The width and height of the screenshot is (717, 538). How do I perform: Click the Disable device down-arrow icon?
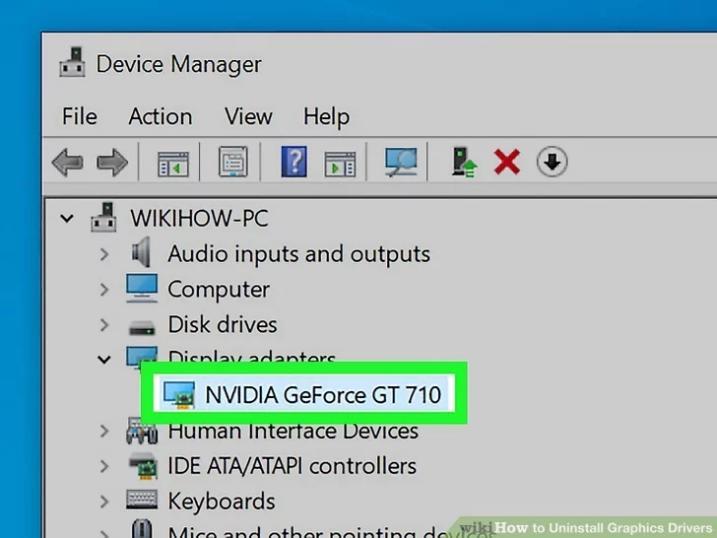552,161
